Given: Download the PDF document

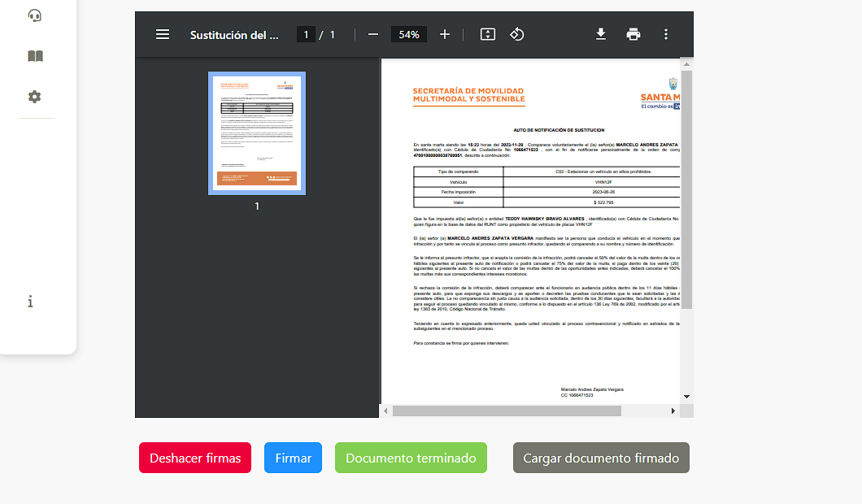Looking at the screenshot, I should tap(601, 35).
